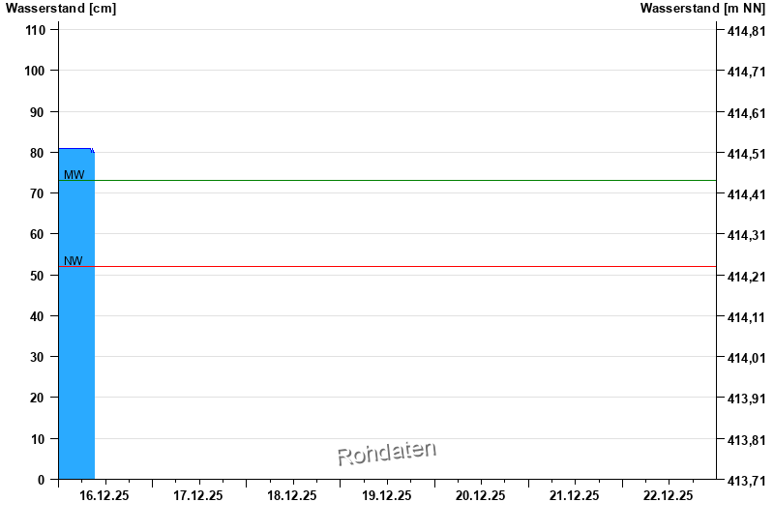Click the 414,81 value on right axis
The height and width of the screenshot is (532, 774).
click(746, 31)
